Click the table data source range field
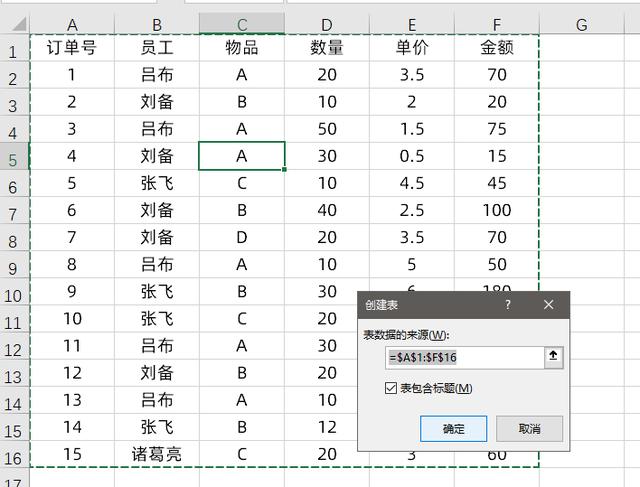Viewport: 640px width, 487px height. pos(465,358)
